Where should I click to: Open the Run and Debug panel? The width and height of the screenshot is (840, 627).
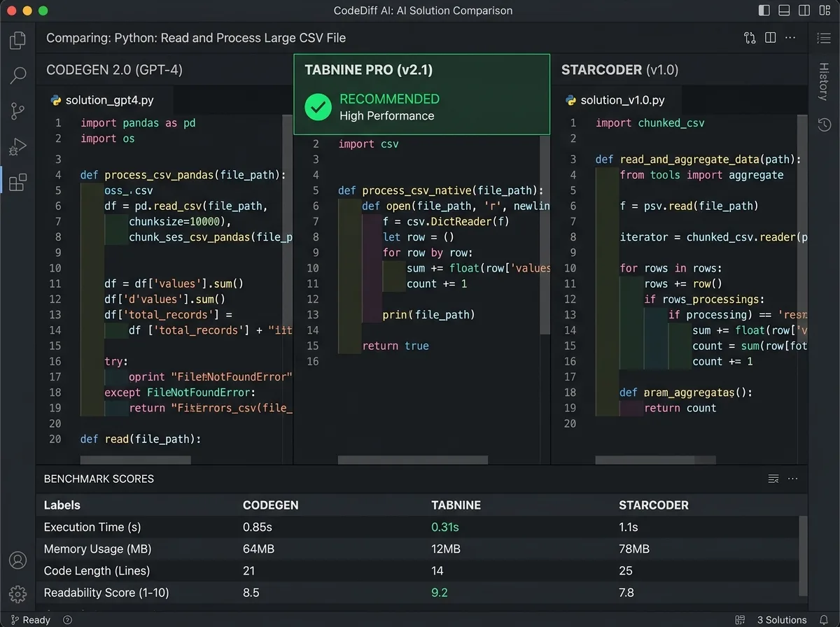click(x=17, y=147)
